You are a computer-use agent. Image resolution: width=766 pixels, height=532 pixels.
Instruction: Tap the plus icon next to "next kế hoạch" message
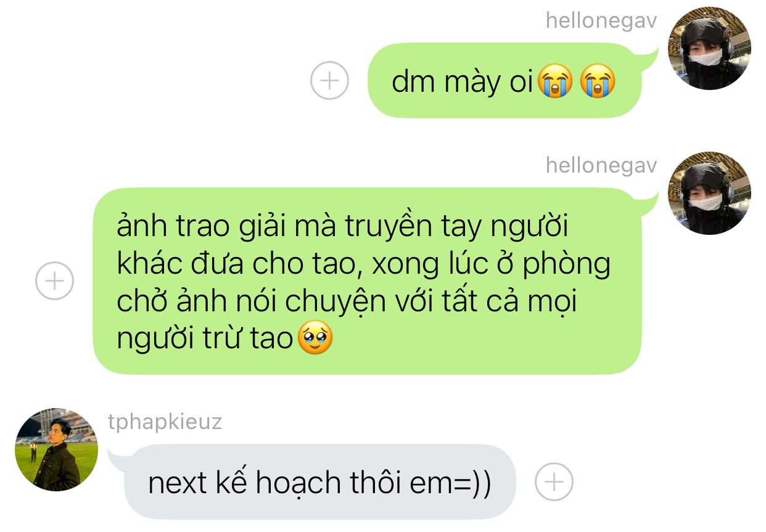pos(554,481)
